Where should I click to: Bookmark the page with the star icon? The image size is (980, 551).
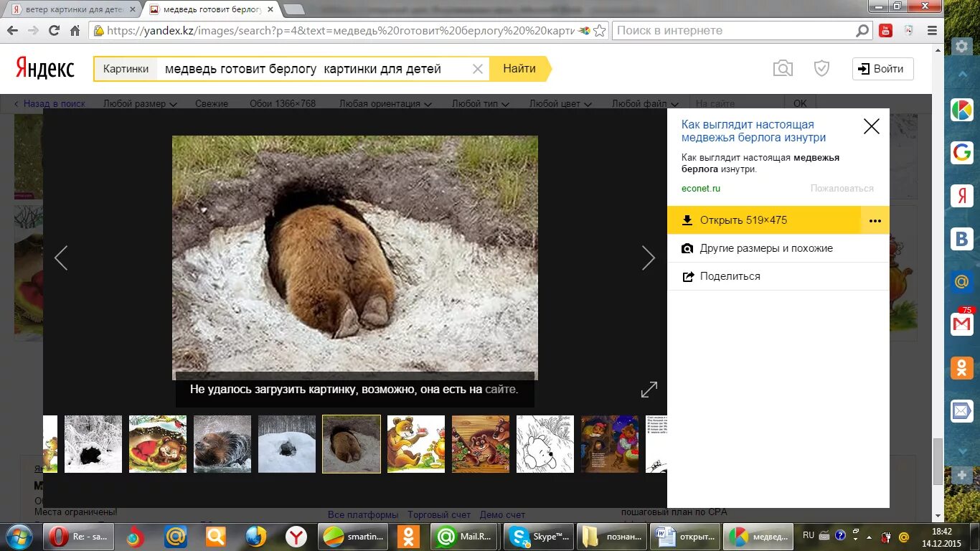pos(600,31)
